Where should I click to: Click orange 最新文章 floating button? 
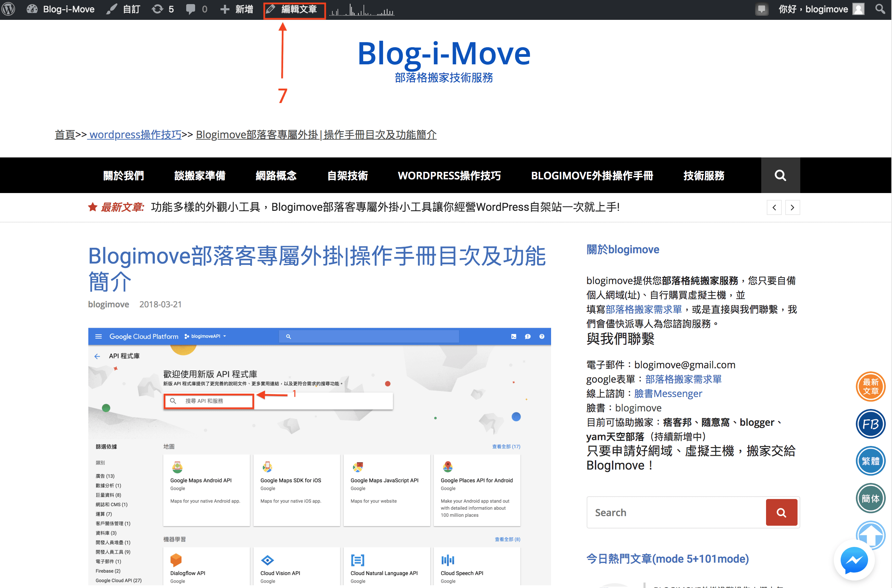pos(870,386)
